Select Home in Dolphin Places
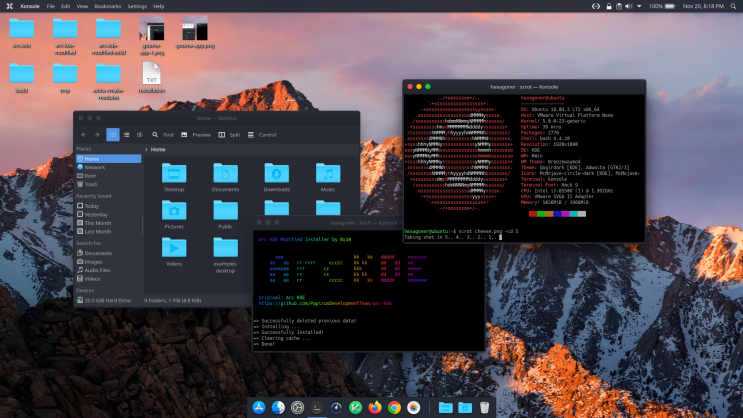 coord(109,159)
